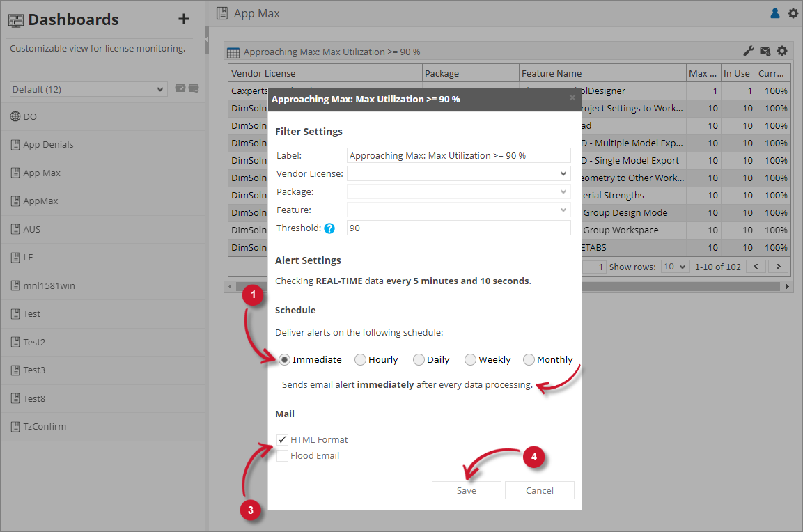Click the scrollbar right arrow

tap(787, 287)
